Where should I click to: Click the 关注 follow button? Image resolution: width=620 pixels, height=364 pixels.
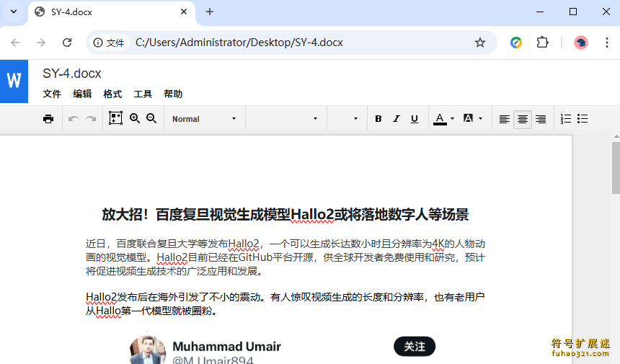415,347
